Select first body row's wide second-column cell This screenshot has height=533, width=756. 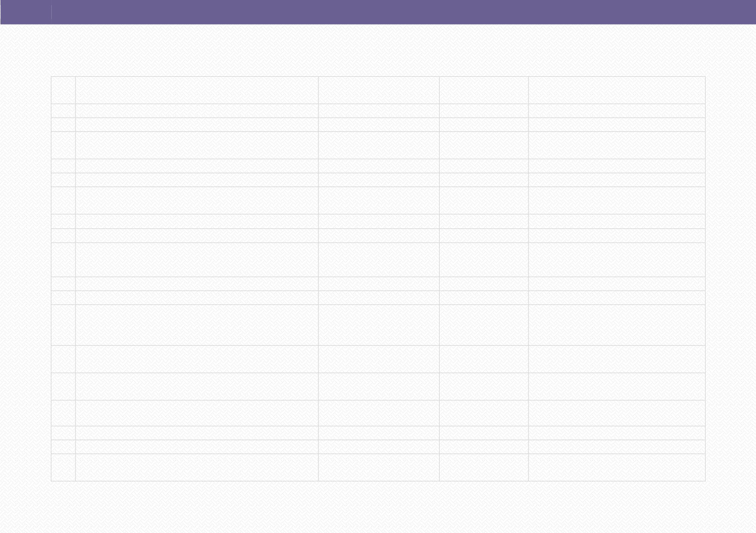tap(197, 111)
